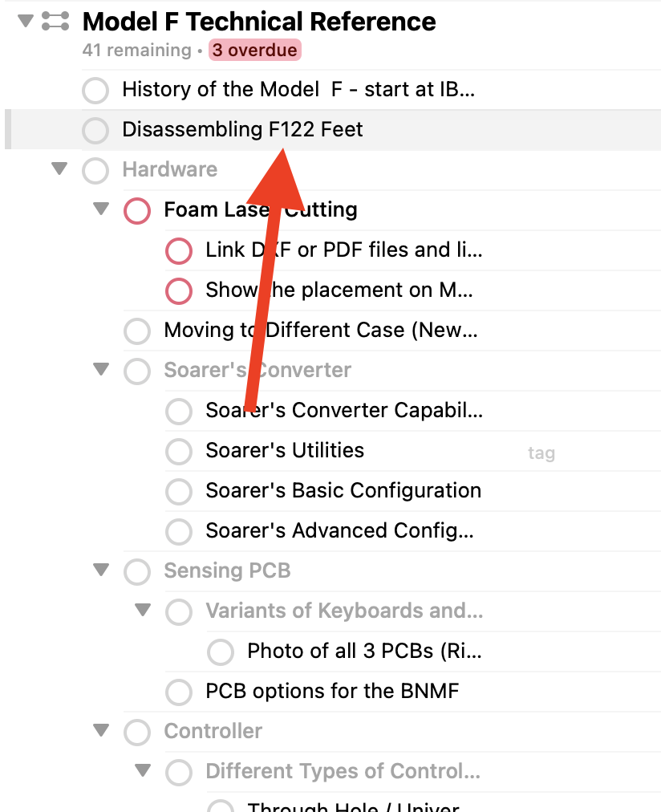Click the project hierarchy icon beside the title
Image resolution: width=661 pixels, height=812 pixels.
[x=53, y=21]
